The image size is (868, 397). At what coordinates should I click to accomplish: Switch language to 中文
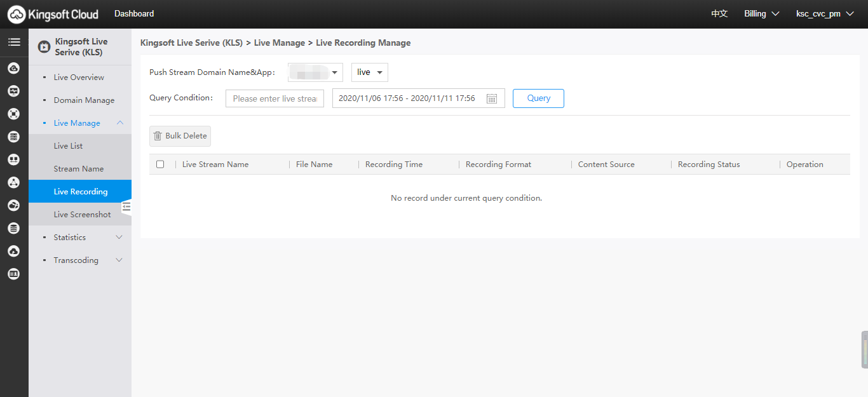[719, 14]
